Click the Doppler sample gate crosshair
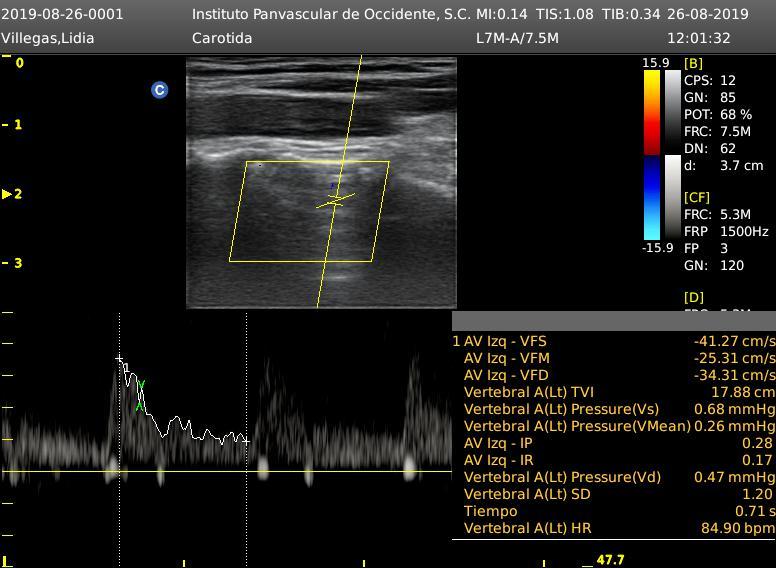This screenshot has height=568, width=776. click(x=335, y=201)
